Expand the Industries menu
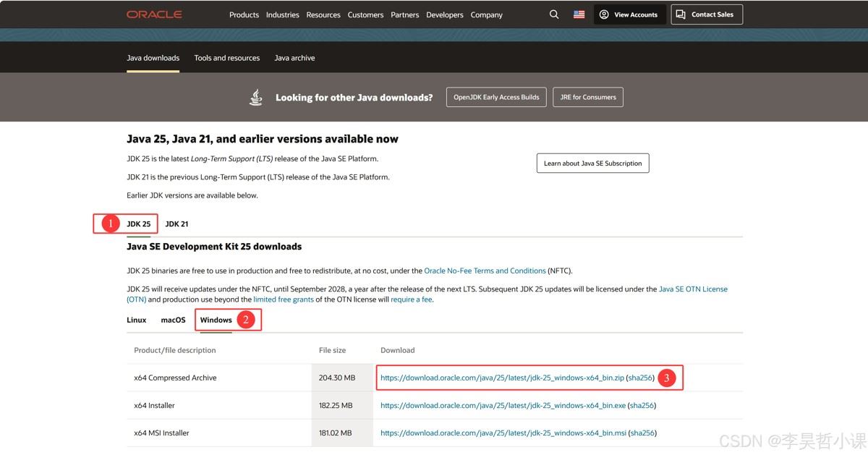868x455 pixels. click(x=282, y=14)
